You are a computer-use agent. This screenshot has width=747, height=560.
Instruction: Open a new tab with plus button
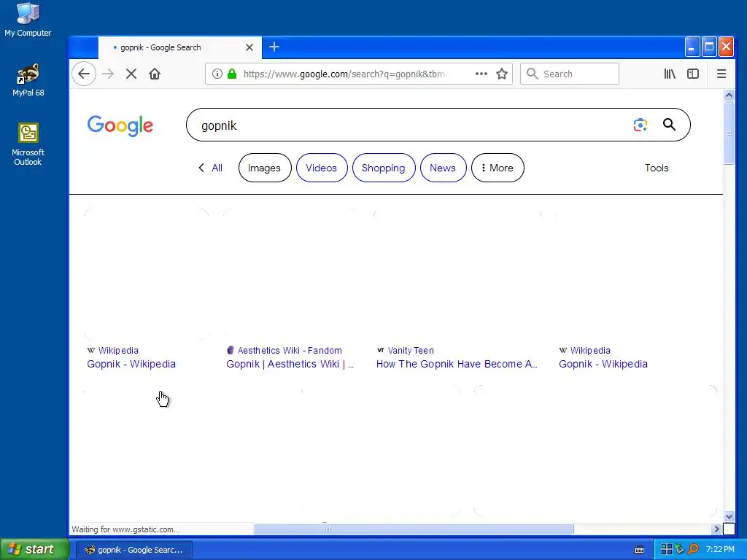point(274,47)
